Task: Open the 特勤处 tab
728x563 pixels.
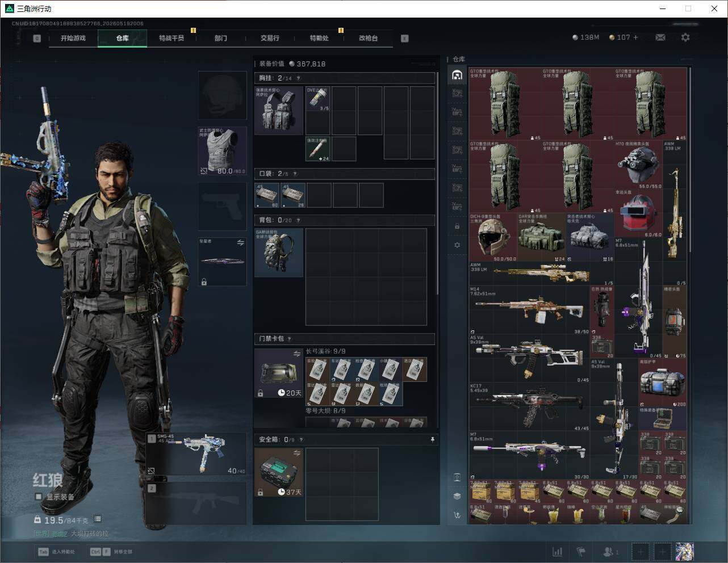Action: click(319, 38)
